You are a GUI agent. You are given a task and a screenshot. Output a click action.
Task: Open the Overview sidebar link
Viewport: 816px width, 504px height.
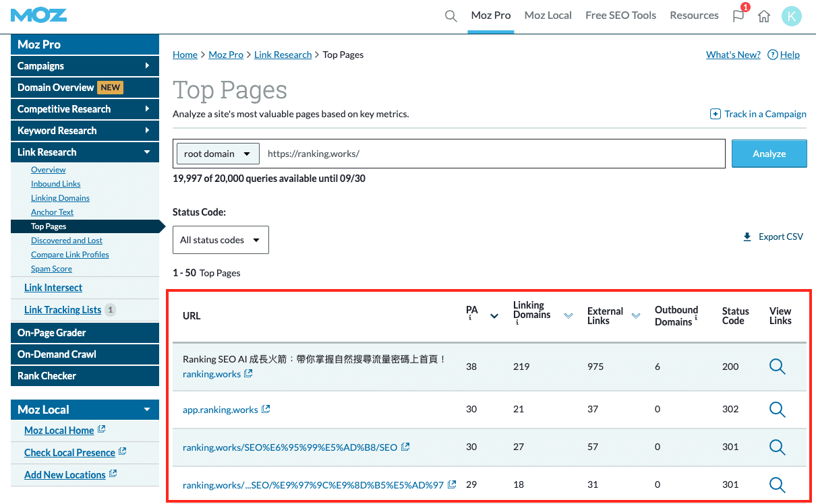(x=49, y=170)
